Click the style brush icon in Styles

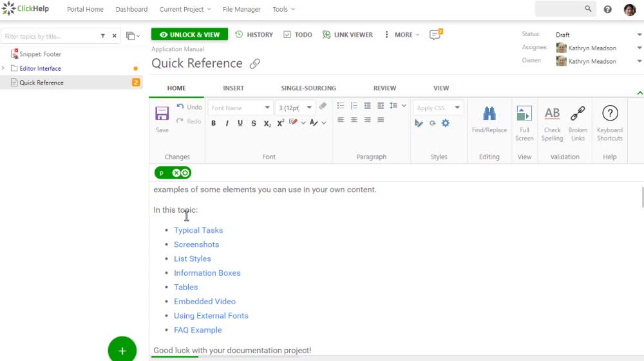click(419, 123)
